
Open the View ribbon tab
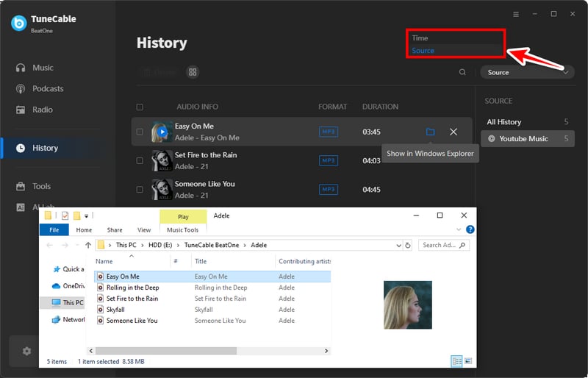[144, 229]
